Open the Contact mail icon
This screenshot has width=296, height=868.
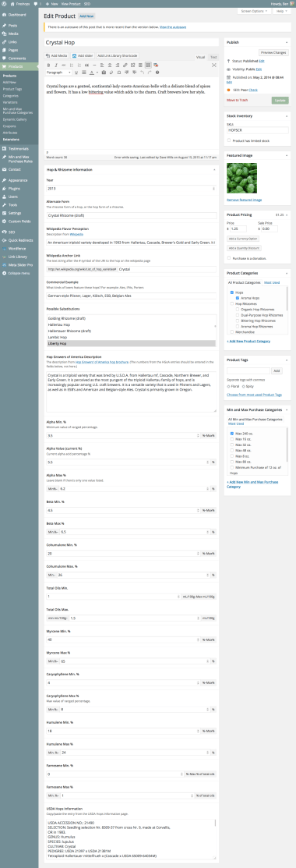tap(5, 168)
